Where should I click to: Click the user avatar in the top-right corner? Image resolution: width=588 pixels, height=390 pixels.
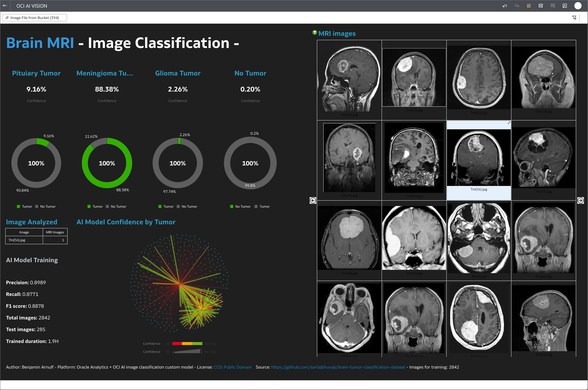[578, 6]
